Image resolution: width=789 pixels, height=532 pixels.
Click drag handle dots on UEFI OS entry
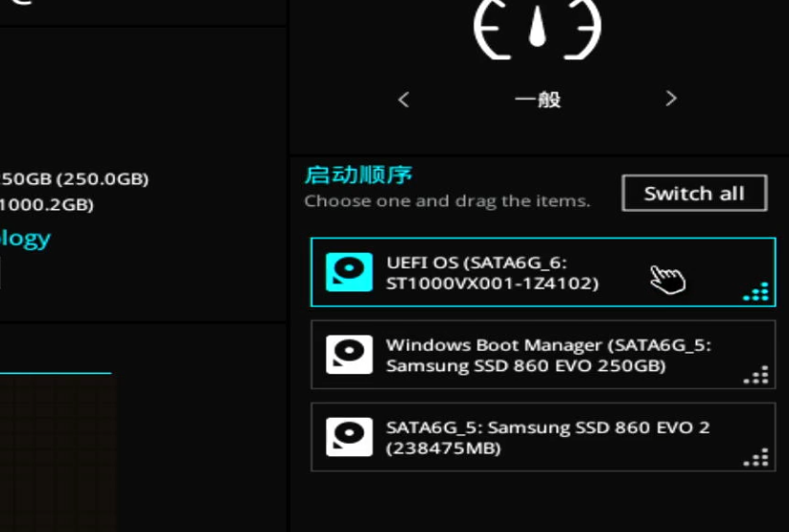pos(756,292)
